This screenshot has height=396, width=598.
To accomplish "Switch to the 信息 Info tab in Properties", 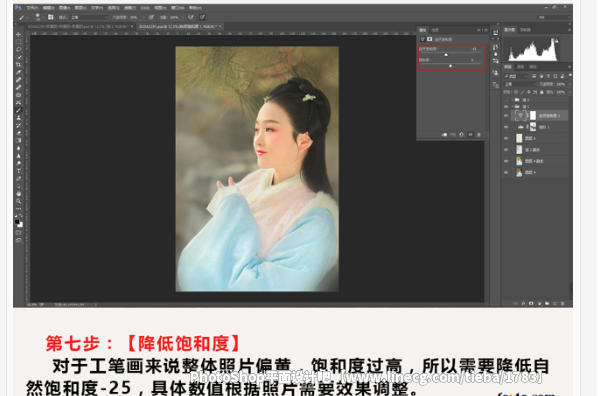I will (435, 30).
